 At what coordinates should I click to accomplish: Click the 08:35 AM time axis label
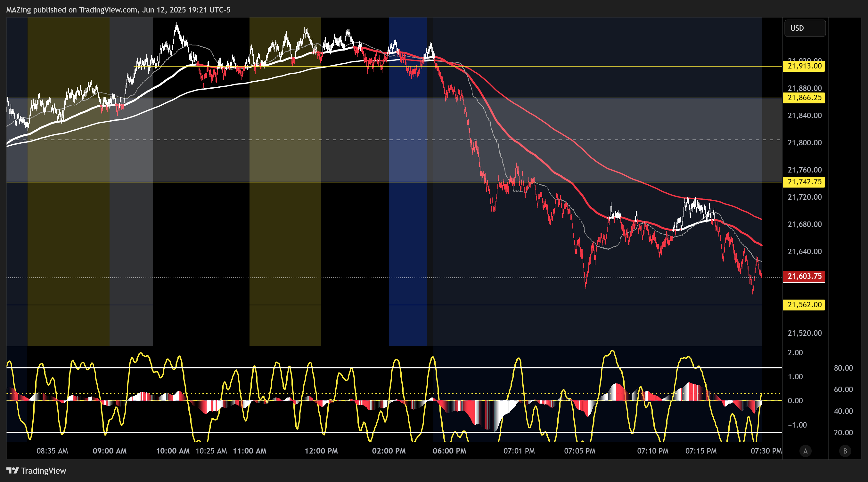pos(52,451)
